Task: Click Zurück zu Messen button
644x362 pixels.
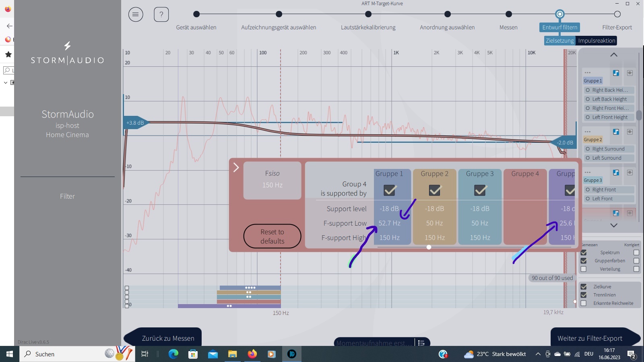Action: pyautogui.click(x=163, y=338)
